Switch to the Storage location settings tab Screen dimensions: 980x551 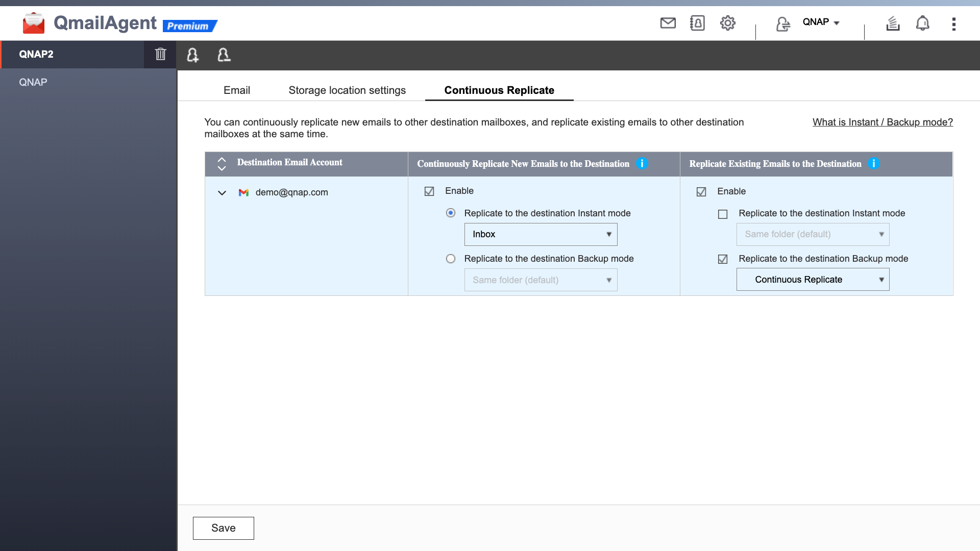[347, 90]
